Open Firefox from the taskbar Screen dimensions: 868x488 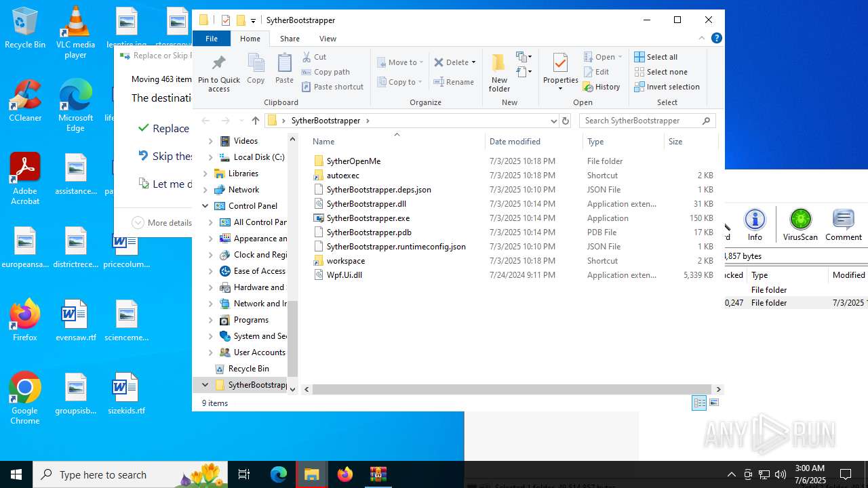click(x=345, y=474)
